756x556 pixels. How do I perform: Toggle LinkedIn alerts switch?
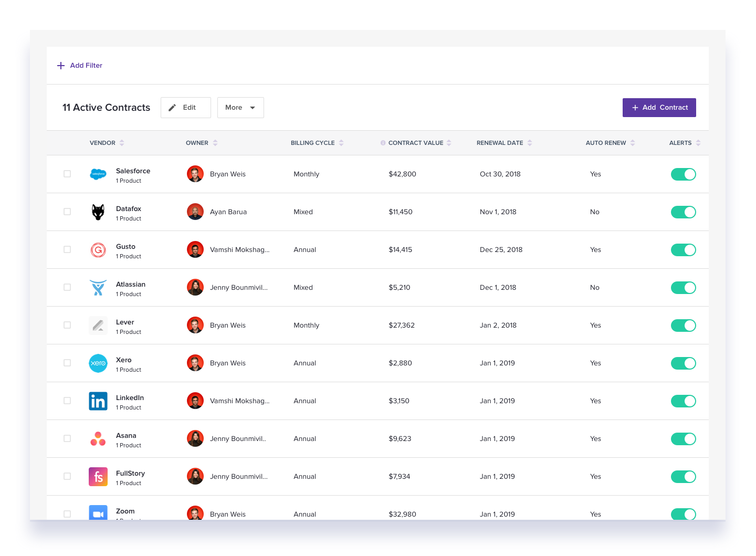tap(684, 401)
